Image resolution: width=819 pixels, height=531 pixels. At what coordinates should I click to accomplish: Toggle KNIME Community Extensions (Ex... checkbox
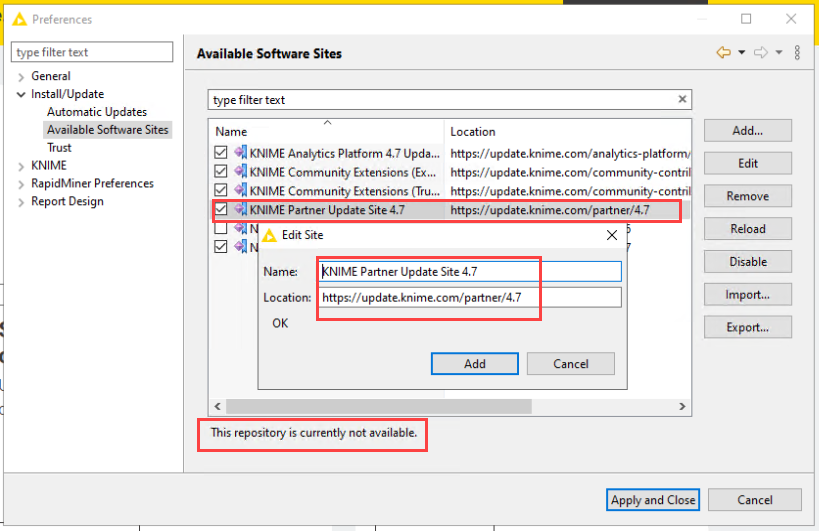[x=221, y=171]
